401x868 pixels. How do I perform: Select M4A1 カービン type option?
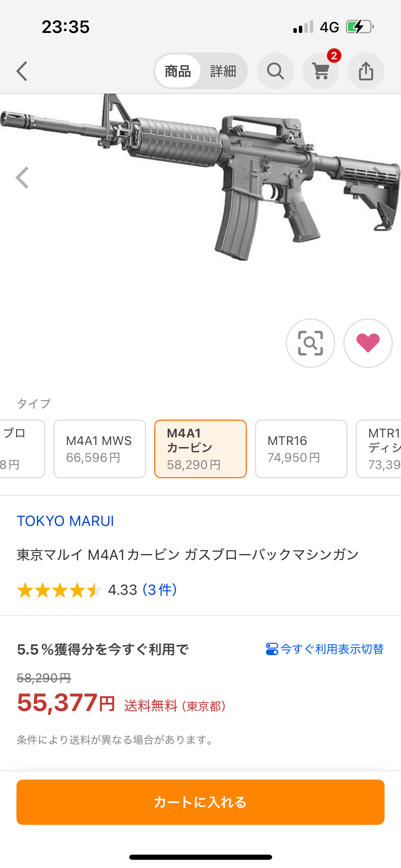click(x=200, y=449)
